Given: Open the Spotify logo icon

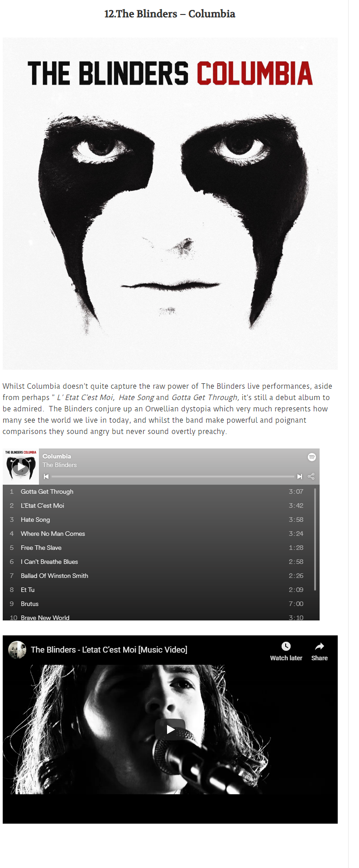Looking at the screenshot, I should click(311, 457).
